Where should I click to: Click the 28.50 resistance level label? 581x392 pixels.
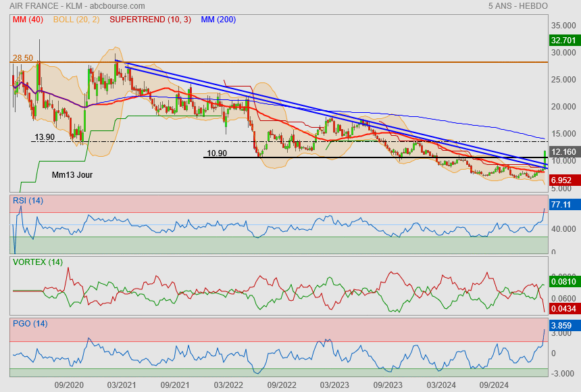coord(23,58)
